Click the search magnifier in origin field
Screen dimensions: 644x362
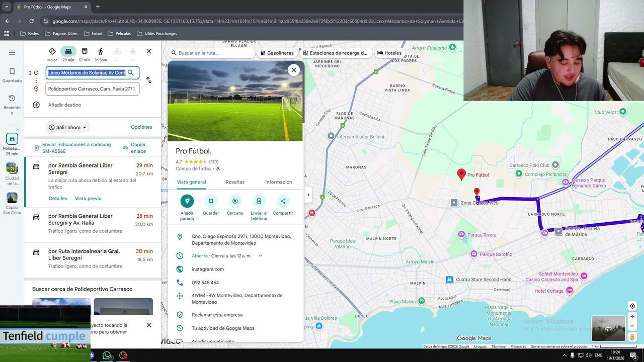click(131, 73)
